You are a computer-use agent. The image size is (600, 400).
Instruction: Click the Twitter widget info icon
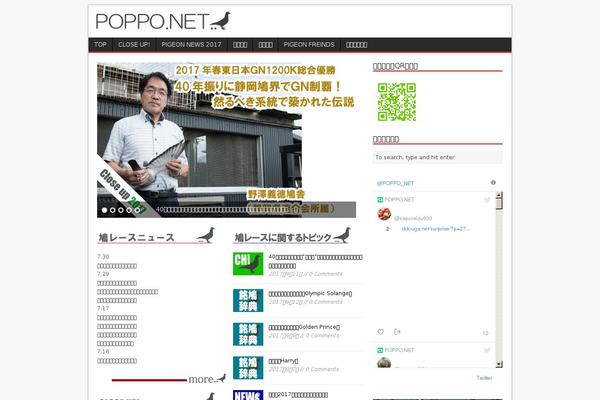493,183
